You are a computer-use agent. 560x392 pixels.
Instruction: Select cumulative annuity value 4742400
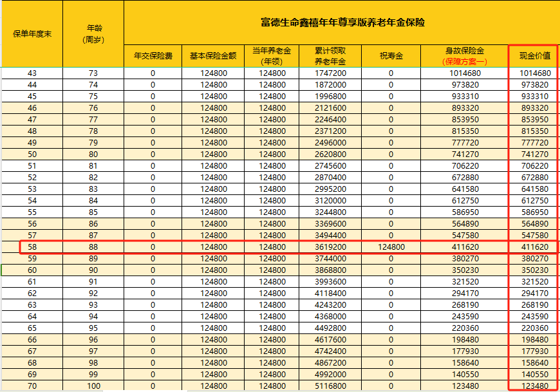330,351
